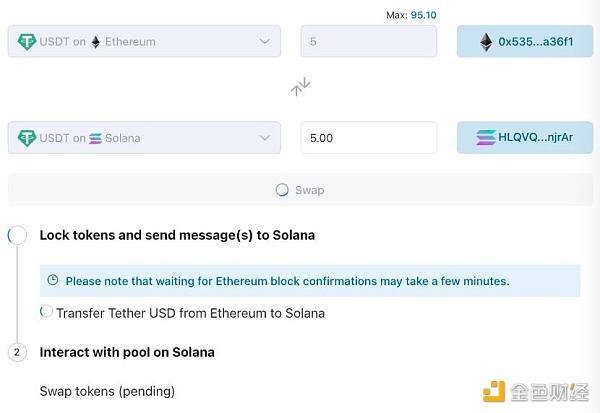Click the Solana logo in destination selector
The width and height of the screenshot is (600, 413).
[96, 138]
